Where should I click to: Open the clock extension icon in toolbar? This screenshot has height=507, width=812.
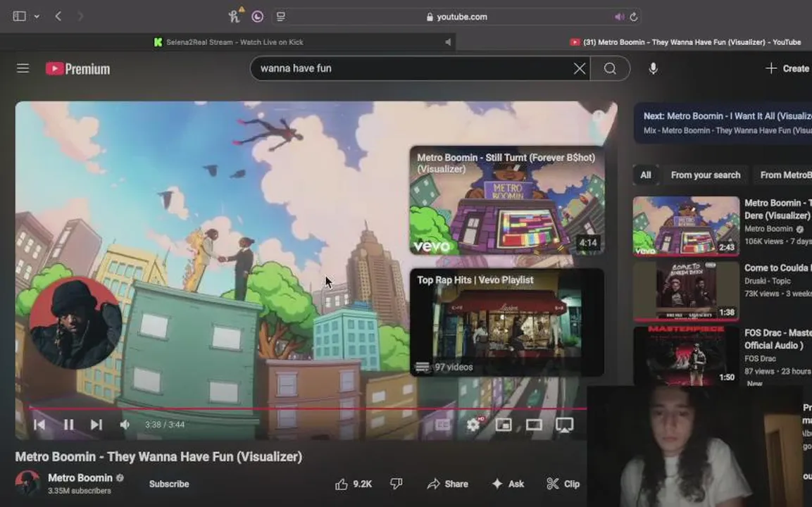coord(257,17)
